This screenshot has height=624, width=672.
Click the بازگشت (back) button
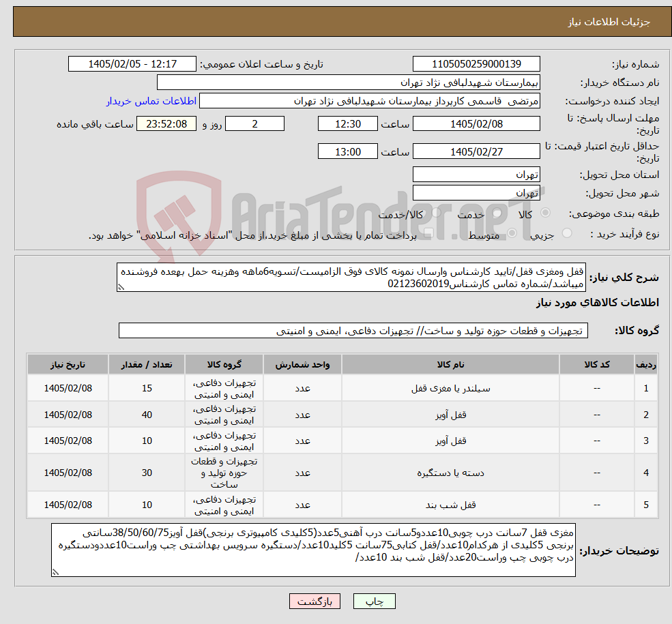315,601
